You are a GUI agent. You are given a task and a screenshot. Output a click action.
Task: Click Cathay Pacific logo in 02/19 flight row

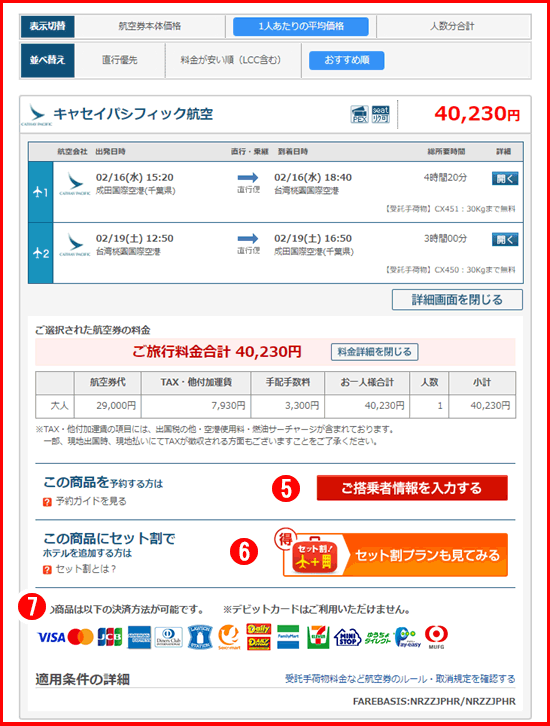[x=75, y=245]
